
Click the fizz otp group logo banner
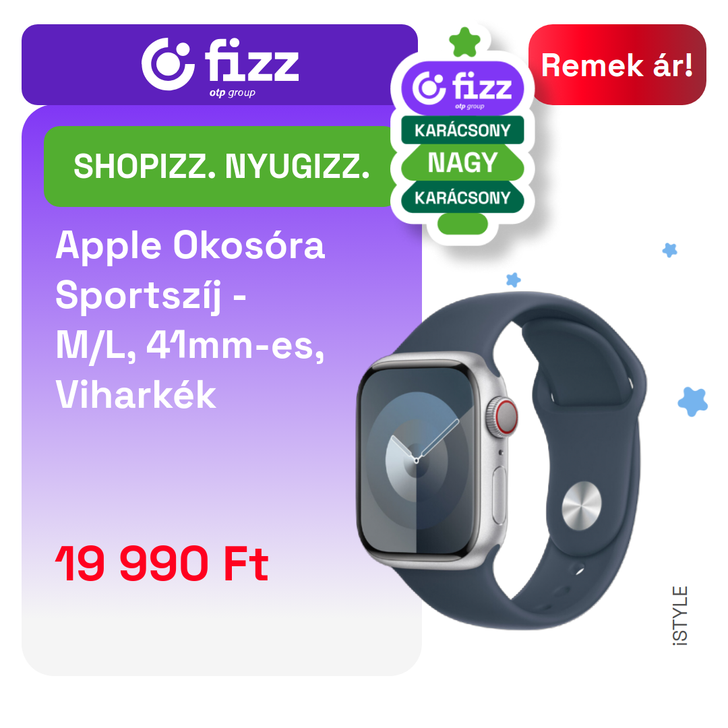coord(220,65)
